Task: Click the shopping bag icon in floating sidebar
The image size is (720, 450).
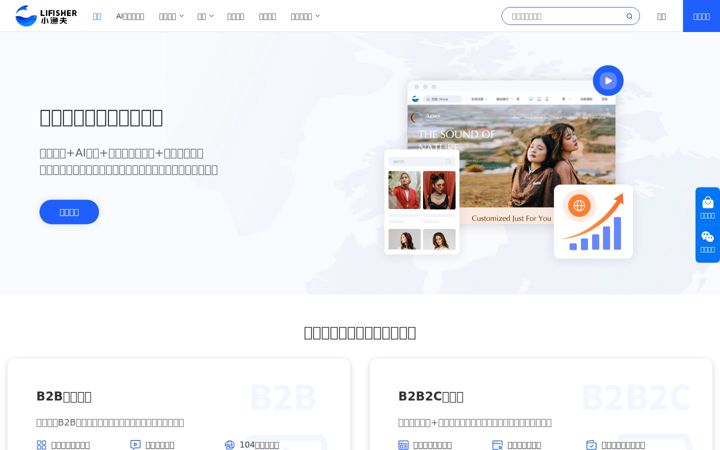Action: coord(708,202)
